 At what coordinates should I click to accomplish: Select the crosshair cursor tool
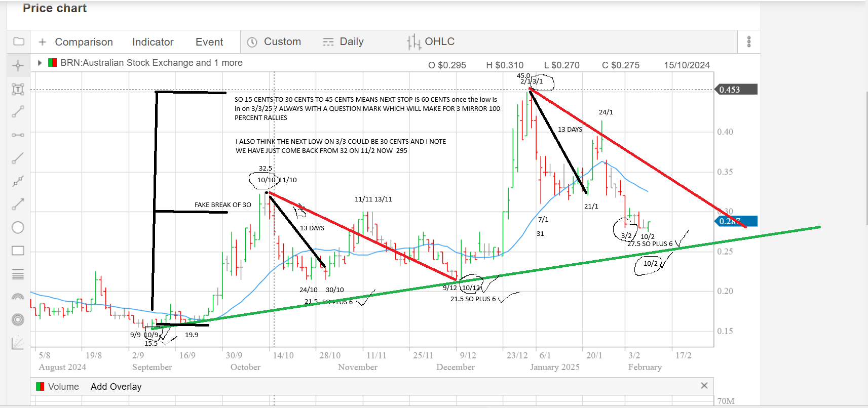tap(18, 66)
